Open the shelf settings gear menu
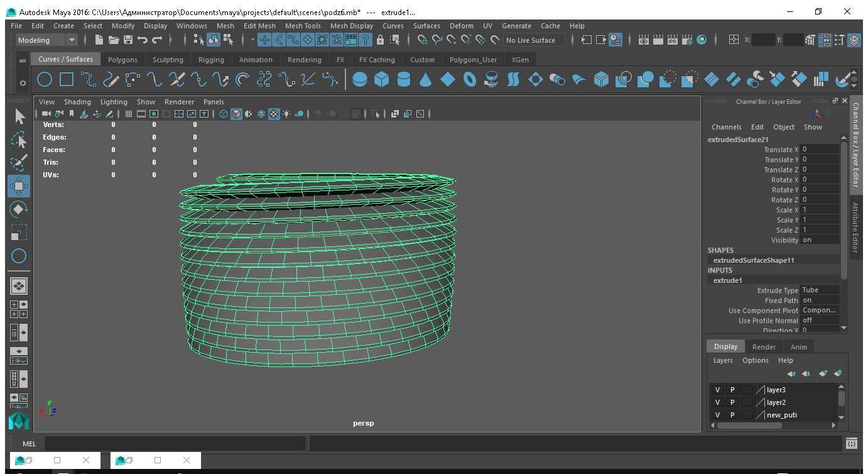This screenshot has height=474, width=868. tap(23, 82)
